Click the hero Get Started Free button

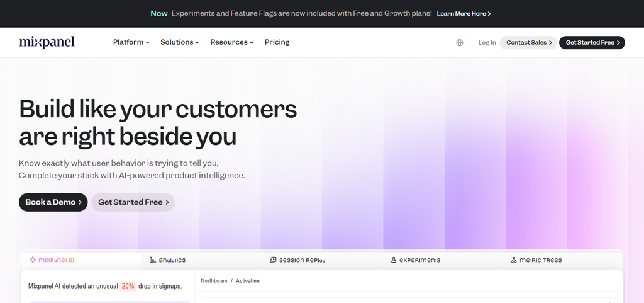coord(133,202)
